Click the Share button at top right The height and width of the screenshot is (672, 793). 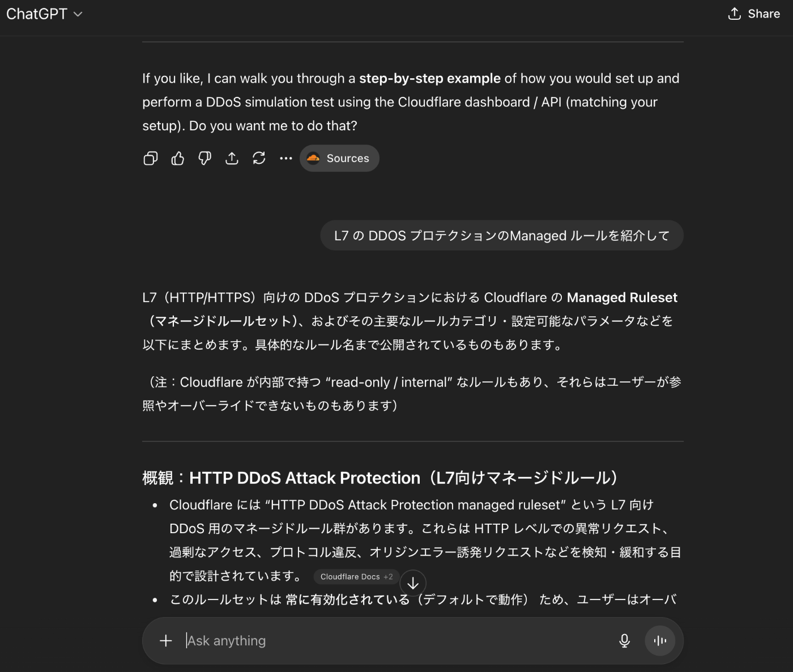(x=754, y=14)
